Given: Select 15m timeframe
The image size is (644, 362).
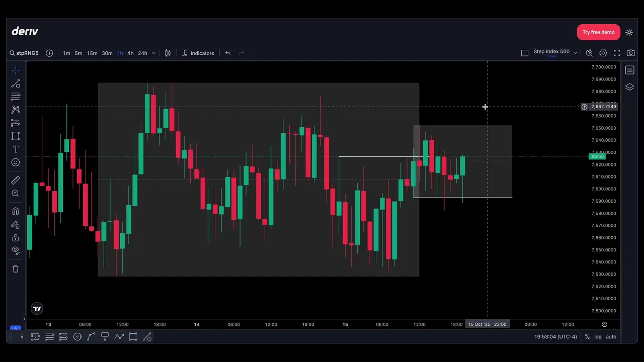Looking at the screenshot, I should pos(92,53).
